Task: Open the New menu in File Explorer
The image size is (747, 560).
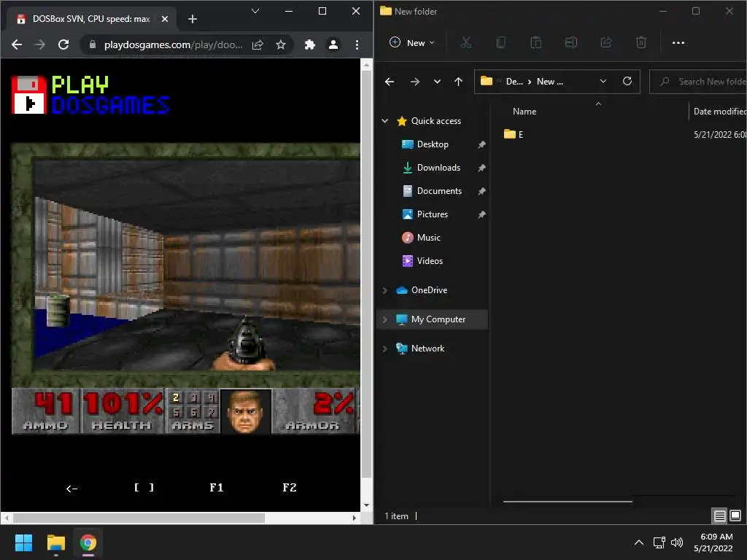Action: (x=412, y=43)
